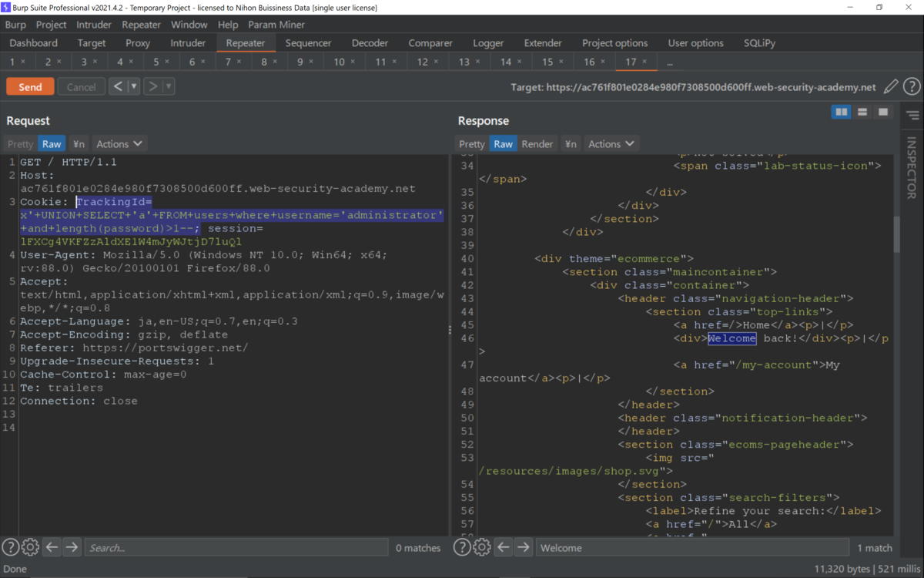Click response search field containing Welcome

692,548
